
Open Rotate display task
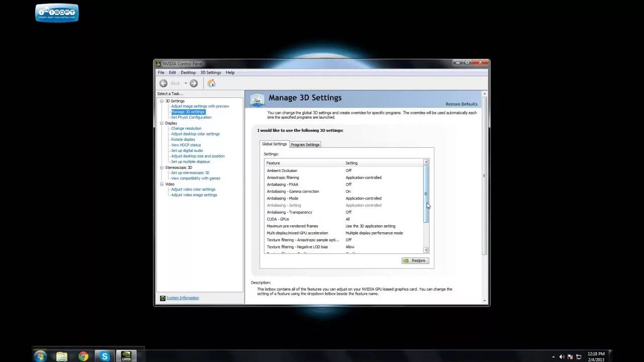[183, 139]
